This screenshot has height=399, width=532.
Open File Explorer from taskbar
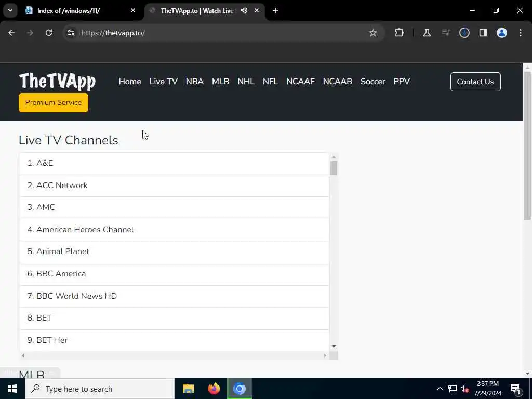(188, 389)
